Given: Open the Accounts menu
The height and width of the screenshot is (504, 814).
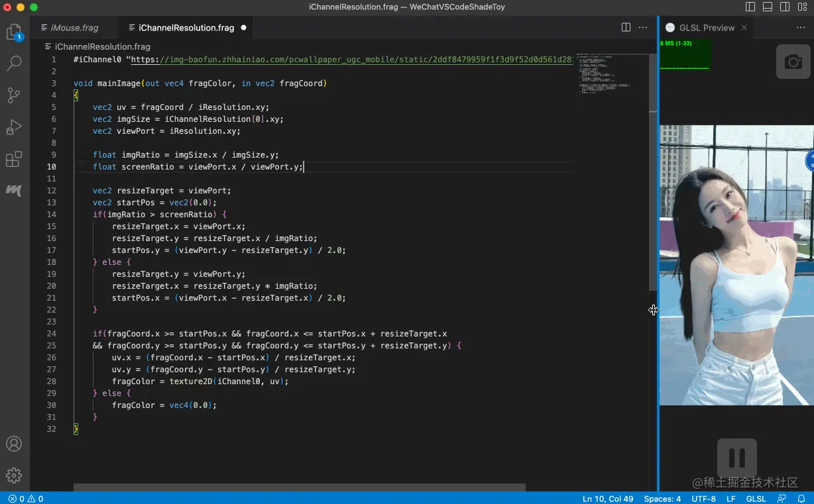Looking at the screenshot, I should tap(14, 444).
